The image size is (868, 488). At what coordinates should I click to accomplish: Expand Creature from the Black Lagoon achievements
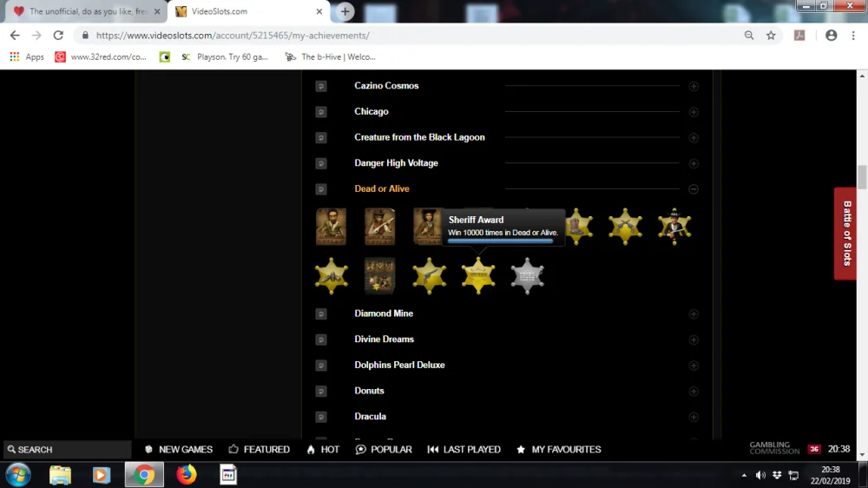694,138
